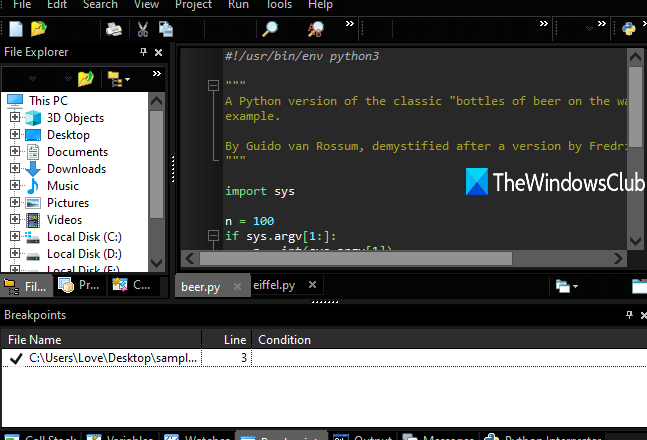
Task: Expand the Local Disk (C:) node
Action: pyautogui.click(x=15, y=236)
